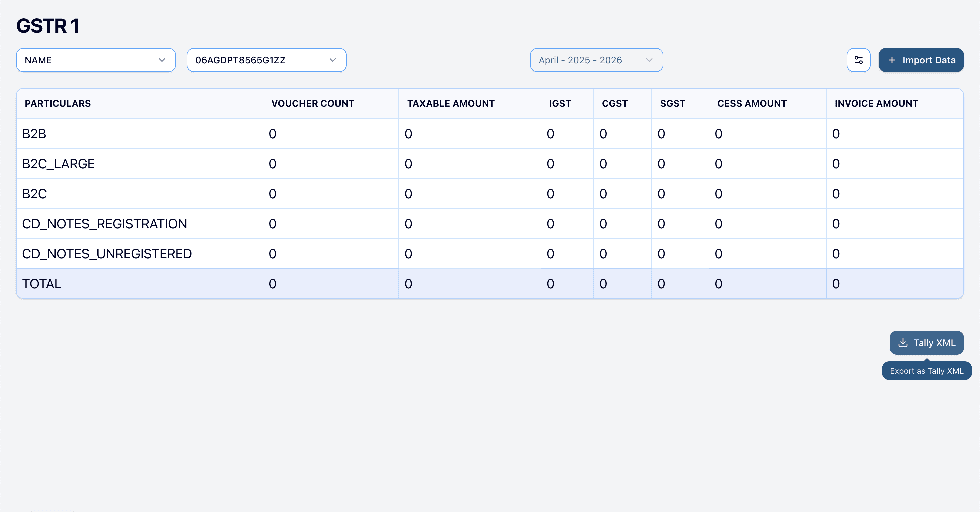
Task: Click the GSTR 1 page title
Action: (48, 25)
